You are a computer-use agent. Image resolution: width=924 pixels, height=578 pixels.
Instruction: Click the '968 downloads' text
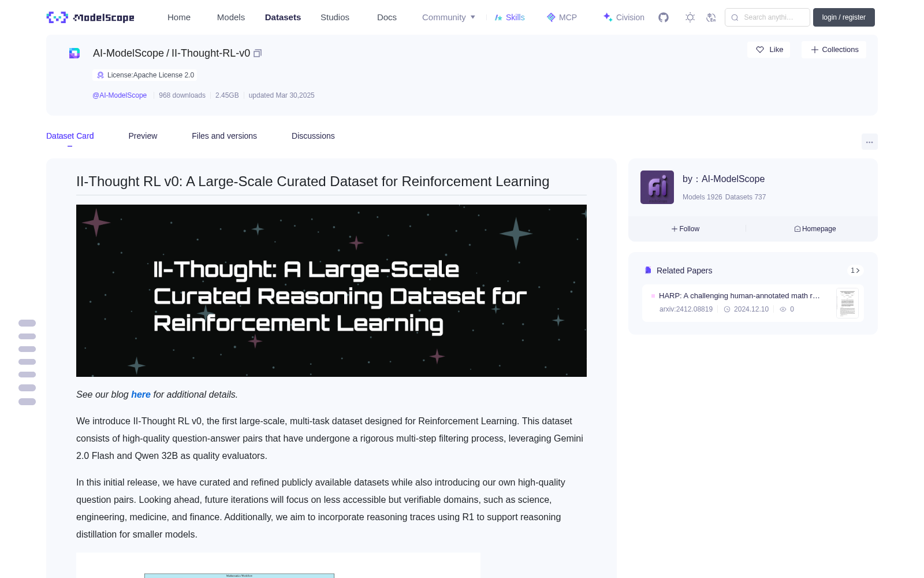coord(182,95)
